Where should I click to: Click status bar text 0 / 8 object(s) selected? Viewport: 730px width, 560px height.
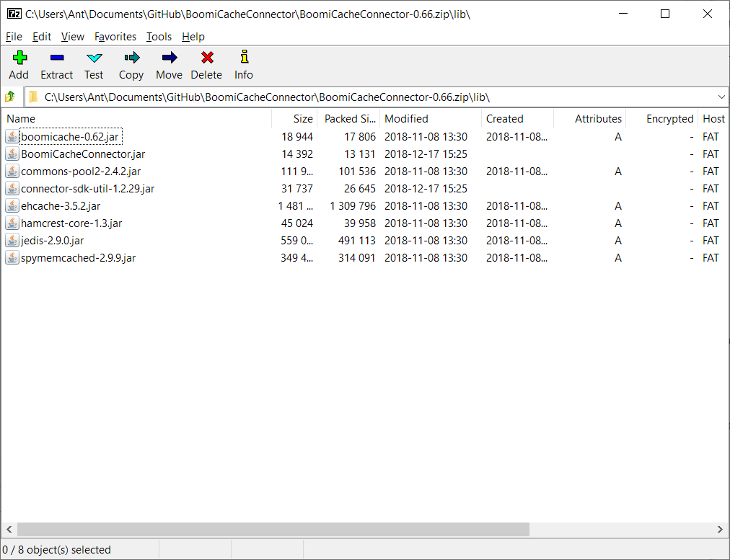(x=57, y=550)
